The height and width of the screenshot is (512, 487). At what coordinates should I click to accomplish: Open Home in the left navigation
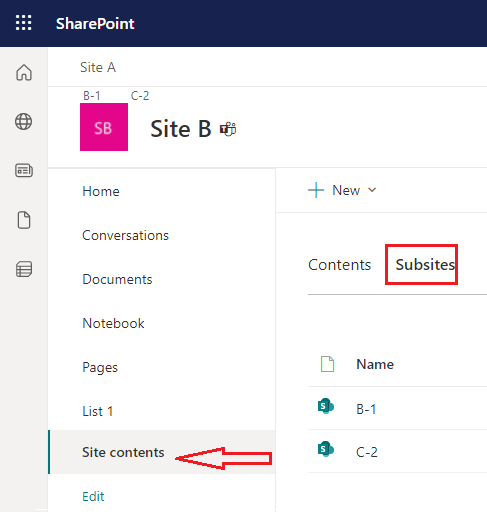(x=101, y=191)
